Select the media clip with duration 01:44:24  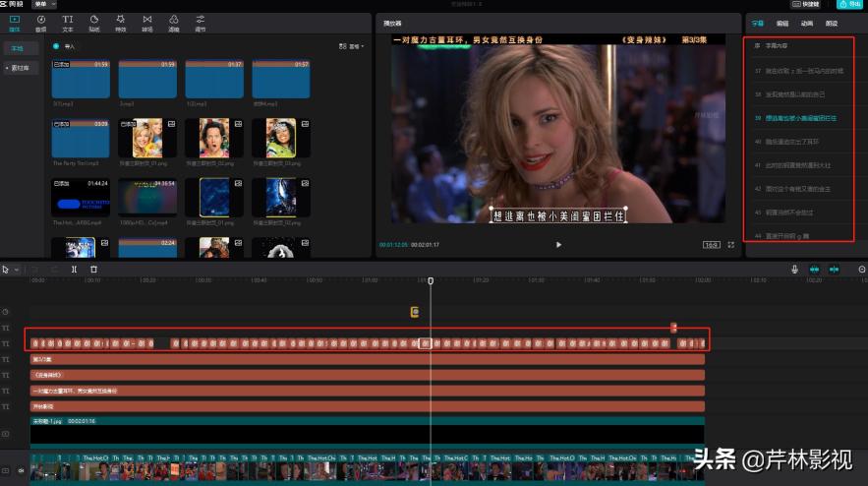[x=81, y=198]
